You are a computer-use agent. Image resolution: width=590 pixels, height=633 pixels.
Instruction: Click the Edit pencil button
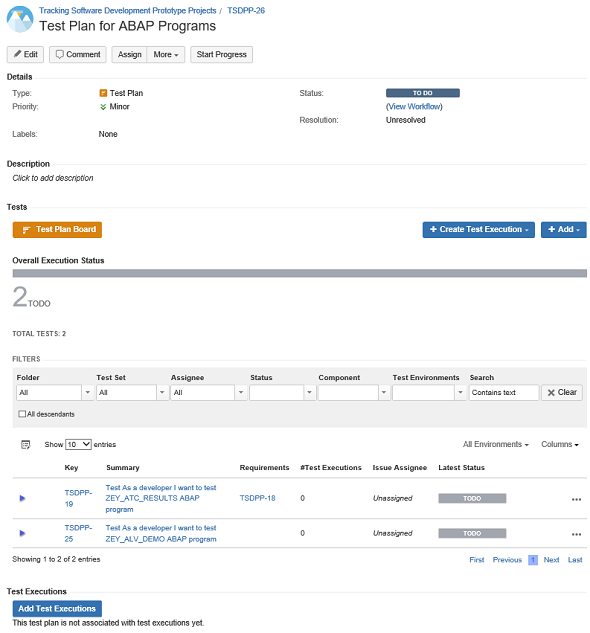[25, 54]
